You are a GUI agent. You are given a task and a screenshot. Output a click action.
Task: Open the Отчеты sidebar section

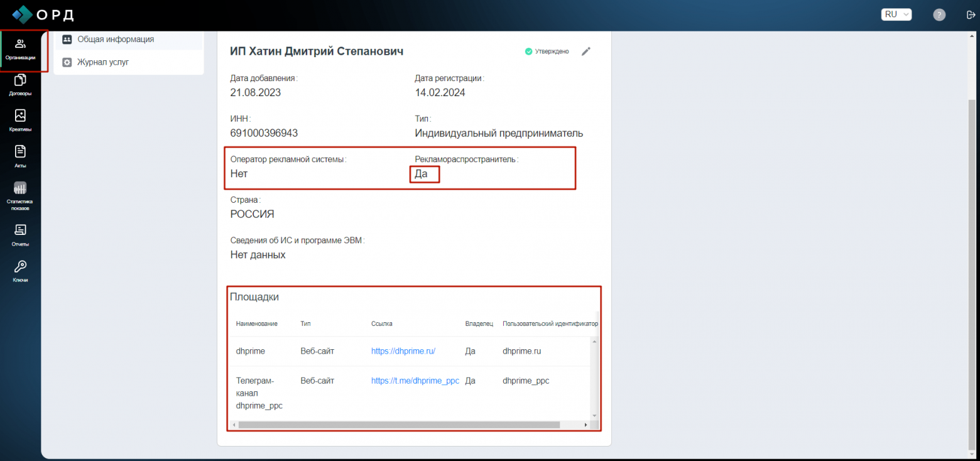(20, 235)
